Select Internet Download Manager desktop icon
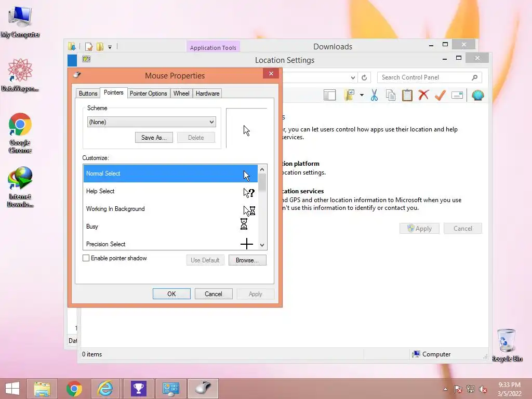The height and width of the screenshot is (399, 532). (x=20, y=187)
